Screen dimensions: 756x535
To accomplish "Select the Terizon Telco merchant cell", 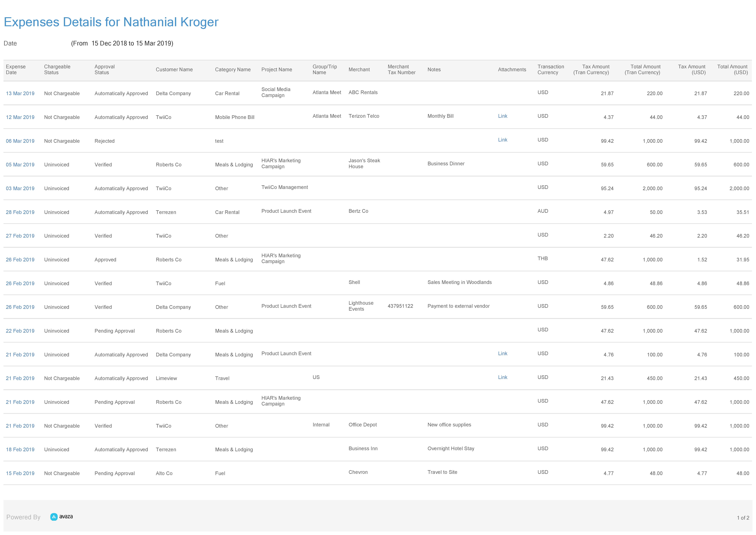I will (x=364, y=116).
